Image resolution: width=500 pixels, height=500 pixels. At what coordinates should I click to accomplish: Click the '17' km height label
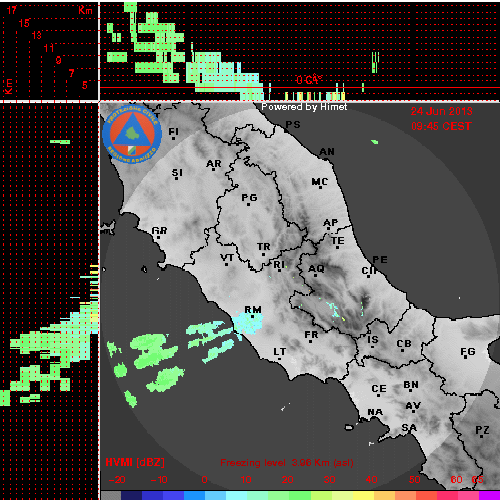click(x=11, y=10)
